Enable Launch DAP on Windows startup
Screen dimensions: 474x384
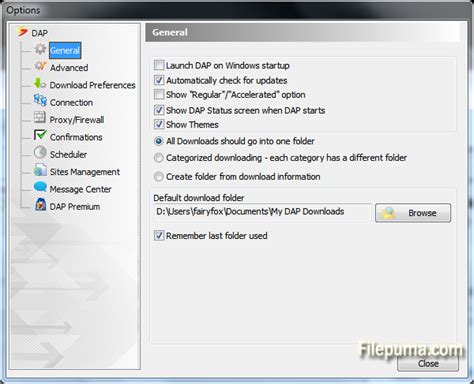click(x=159, y=65)
